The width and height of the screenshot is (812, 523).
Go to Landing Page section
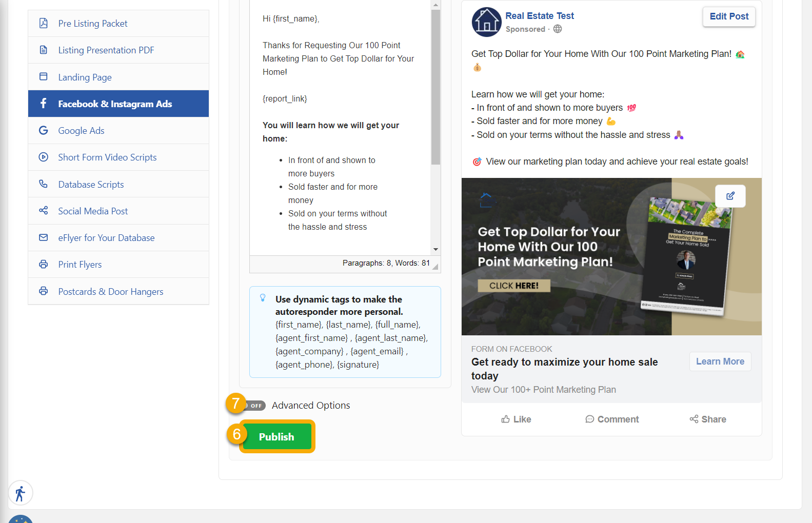[x=118, y=77]
